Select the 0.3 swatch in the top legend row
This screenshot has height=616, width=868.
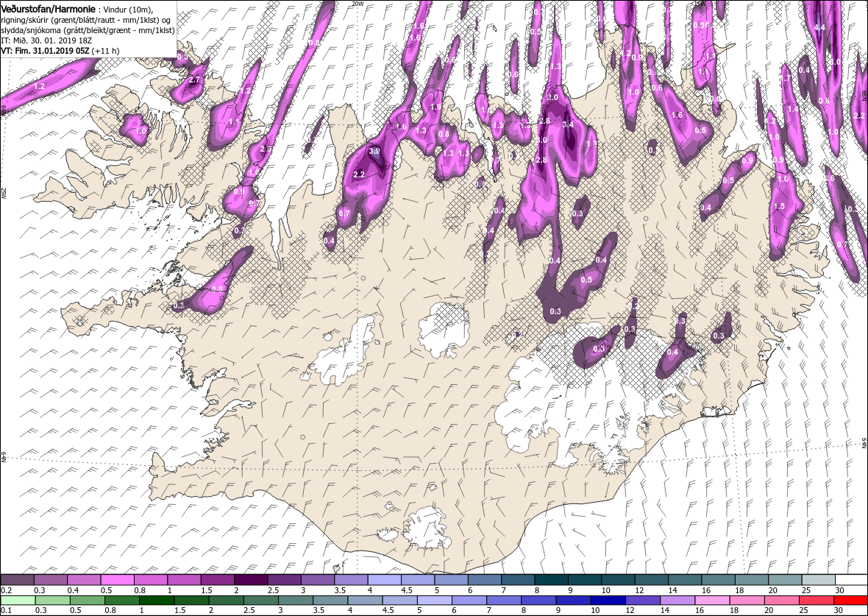(50, 579)
